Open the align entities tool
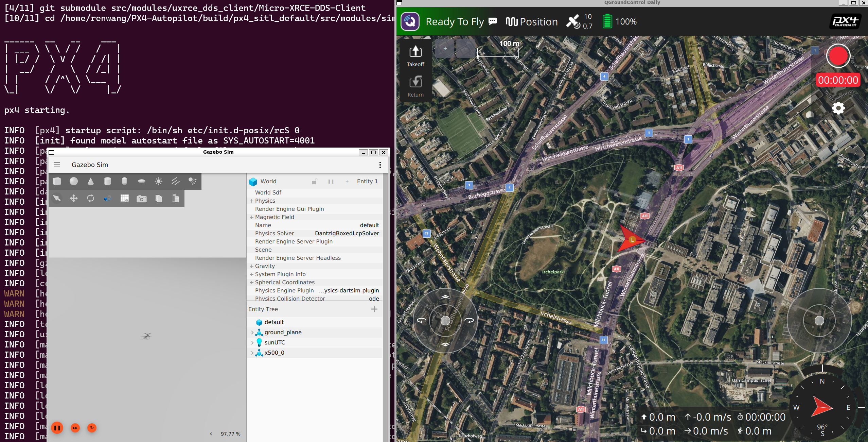 pos(108,198)
